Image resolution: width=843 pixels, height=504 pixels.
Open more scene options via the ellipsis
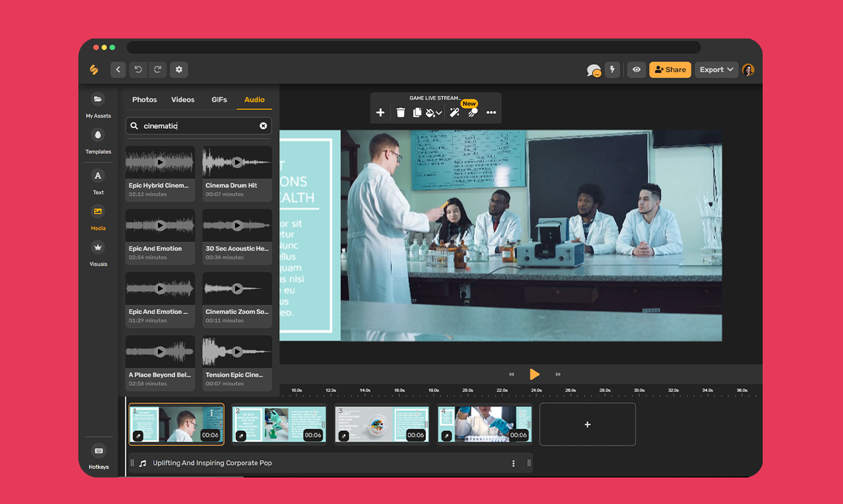pos(491,112)
